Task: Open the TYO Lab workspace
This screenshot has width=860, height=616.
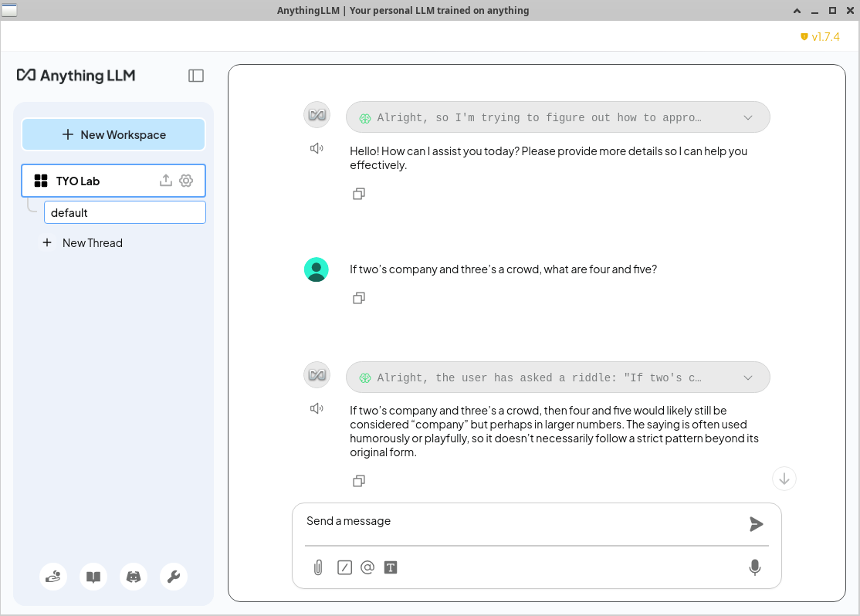Action: point(113,181)
